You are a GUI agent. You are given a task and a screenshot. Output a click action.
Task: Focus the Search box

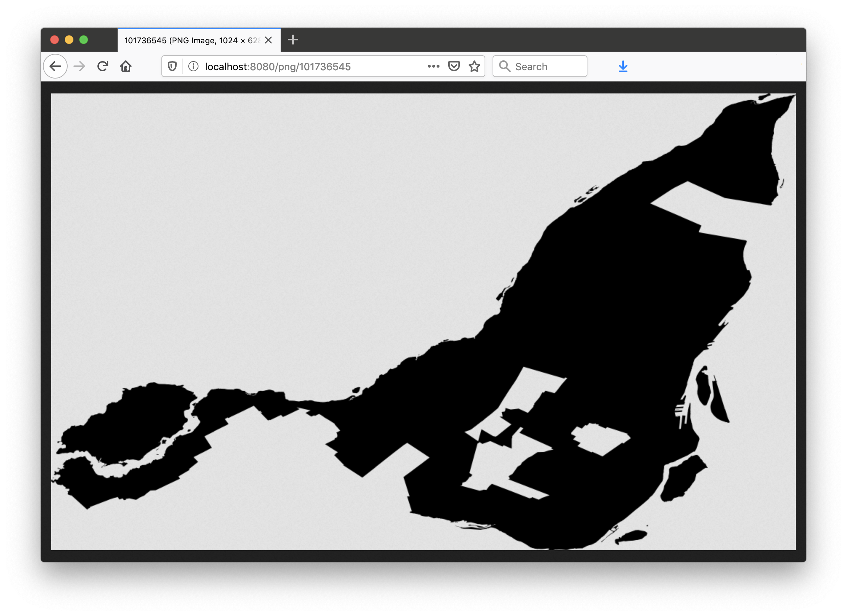(540, 67)
